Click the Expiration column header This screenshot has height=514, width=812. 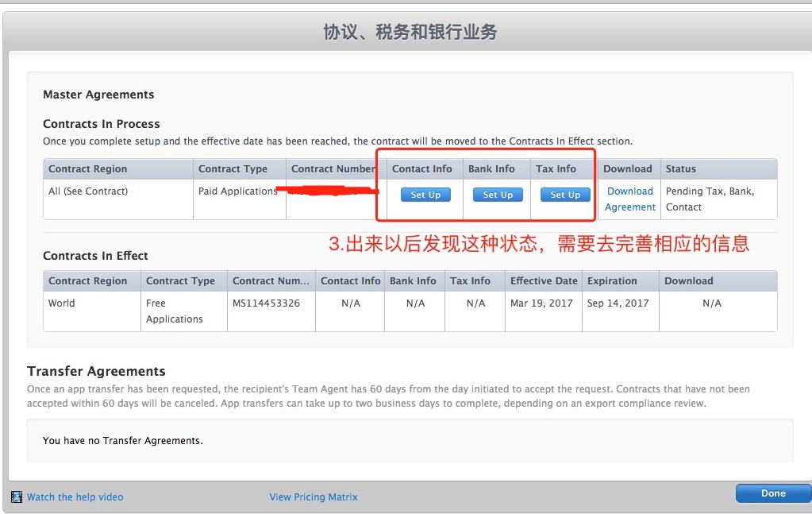612,281
